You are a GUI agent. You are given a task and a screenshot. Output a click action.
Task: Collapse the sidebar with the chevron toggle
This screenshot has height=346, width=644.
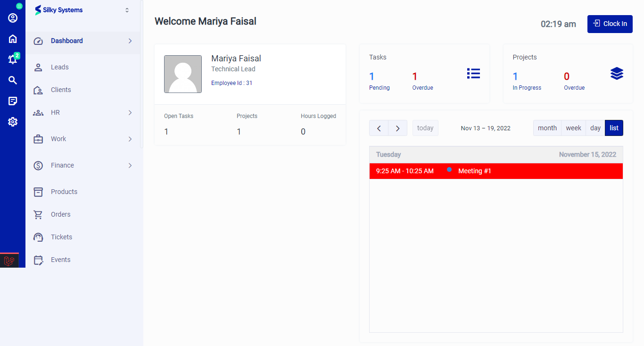tap(126, 9)
